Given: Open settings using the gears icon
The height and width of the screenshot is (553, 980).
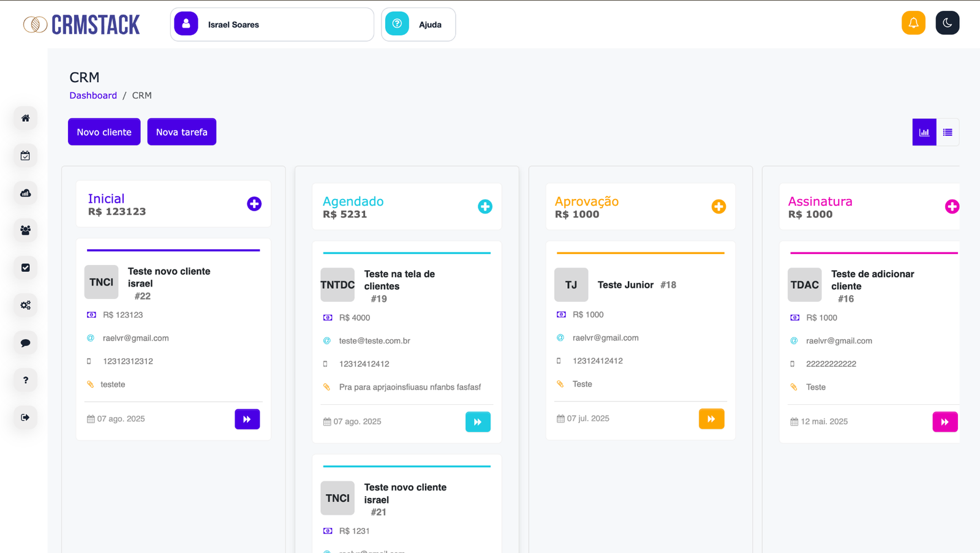Looking at the screenshot, I should [x=24, y=305].
